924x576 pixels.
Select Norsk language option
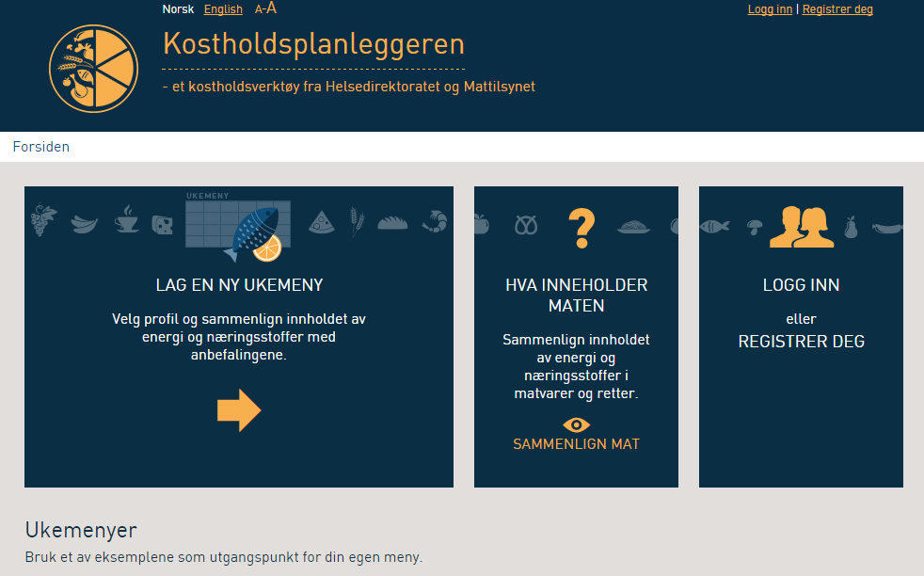178,9
